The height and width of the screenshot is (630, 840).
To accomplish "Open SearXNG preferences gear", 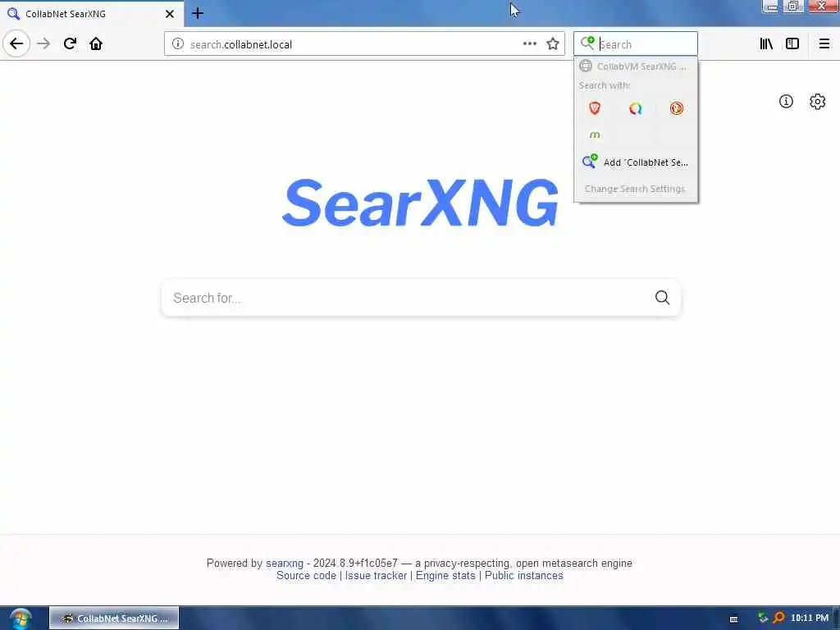I will [x=817, y=101].
